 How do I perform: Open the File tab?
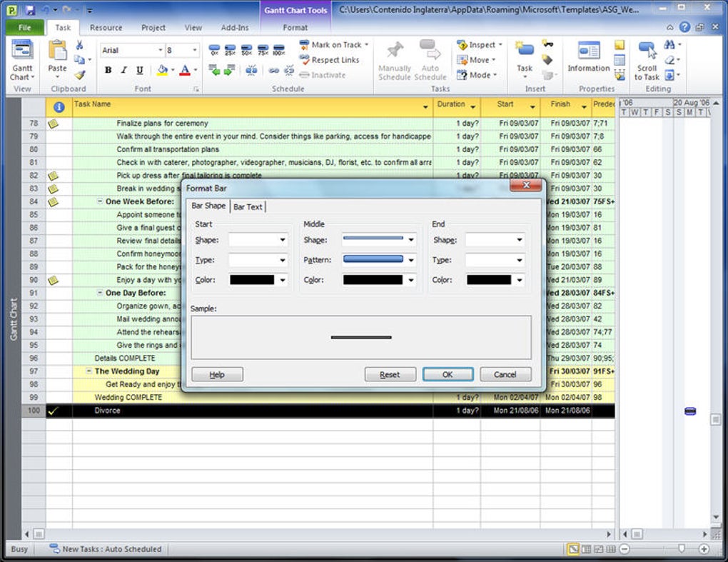pos(25,27)
